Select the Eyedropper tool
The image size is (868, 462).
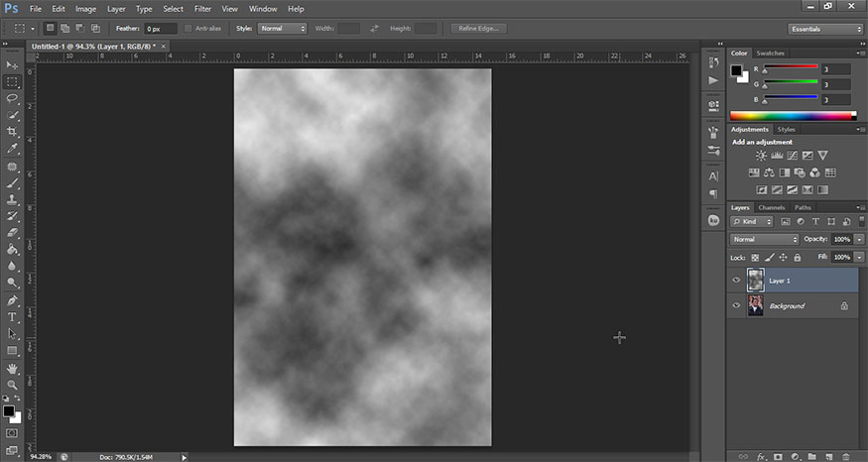click(12, 149)
